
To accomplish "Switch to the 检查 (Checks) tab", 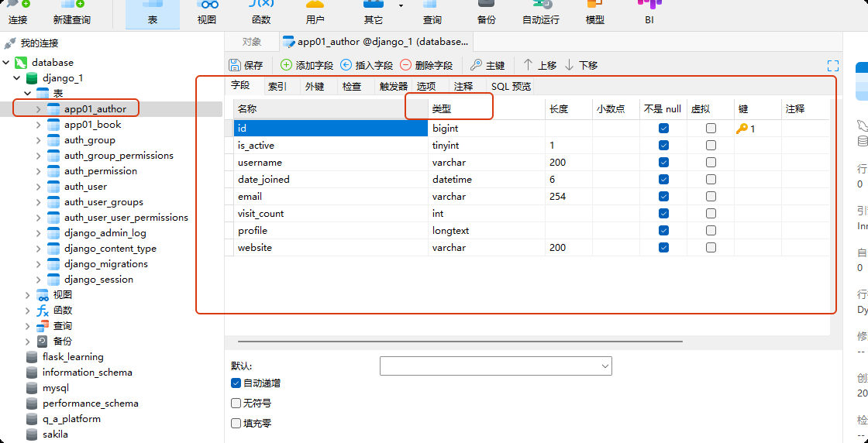I will point(352,86).
